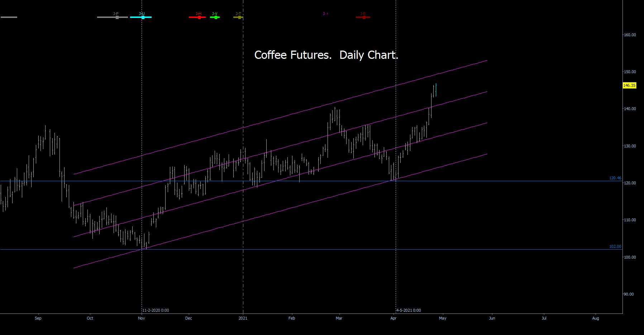This screenshot has width=644, height=335.
Task: Select the green J-V timeline marker
Action: click(215, 17)
